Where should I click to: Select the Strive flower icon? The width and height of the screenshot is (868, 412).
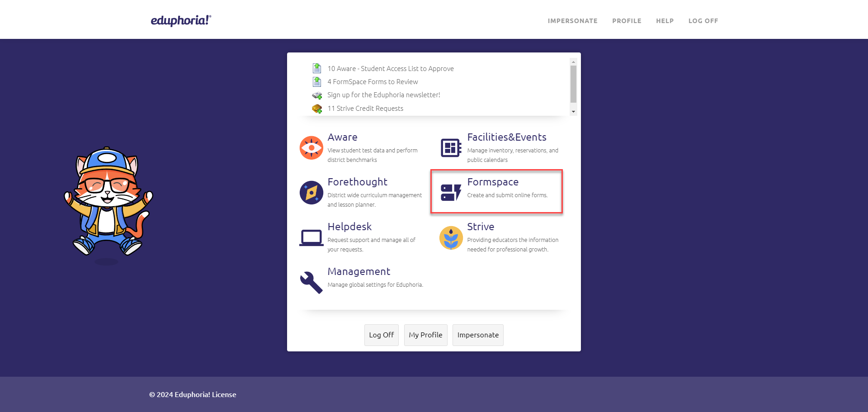(x=450, y=237)
